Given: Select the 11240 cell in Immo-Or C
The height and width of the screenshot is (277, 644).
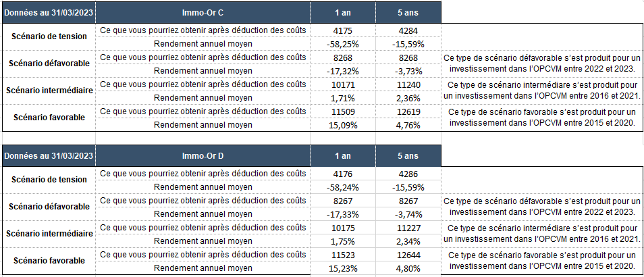Looking at the screenshot, I should click(x=408, y=84).
